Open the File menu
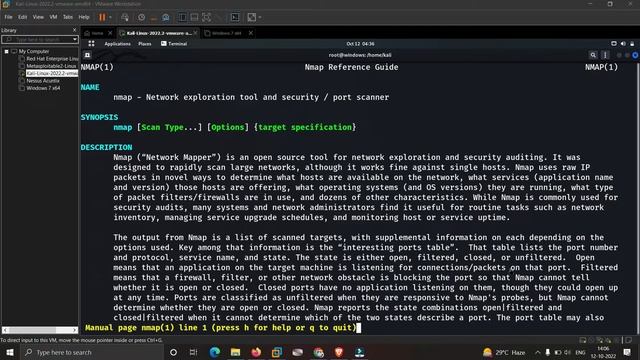Image resolution: width=640 pixels, height=360 pixels. [8, 17]
